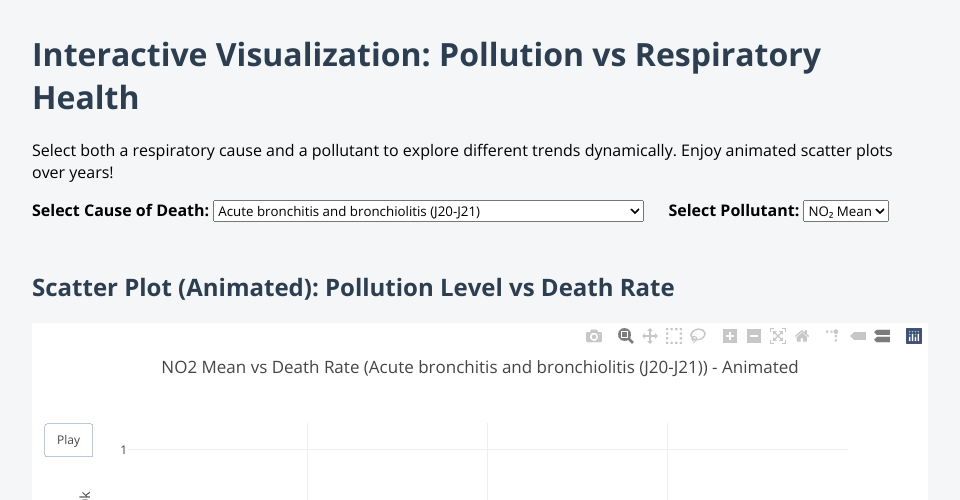Toggle spike lines in the plot toolbar
The image size is (960, 500).
point(833,337)
